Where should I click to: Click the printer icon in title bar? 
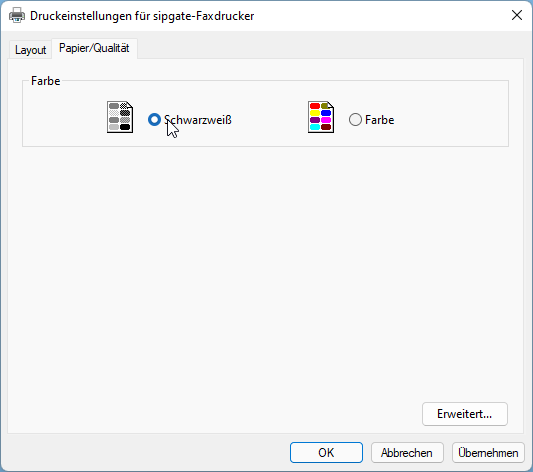(x=17, y=16)
